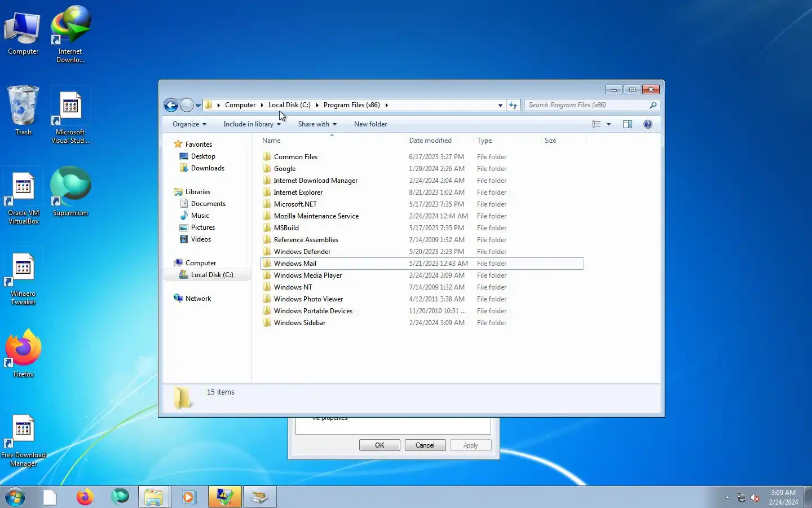The image size is (812, 508).
Task: Open the address bar history dropdown
Action: click(500, 105)
